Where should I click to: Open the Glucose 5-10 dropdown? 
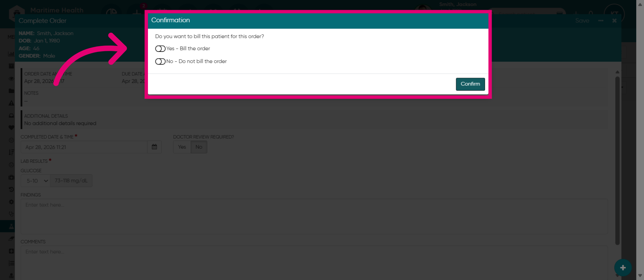(x=36, y=181)
